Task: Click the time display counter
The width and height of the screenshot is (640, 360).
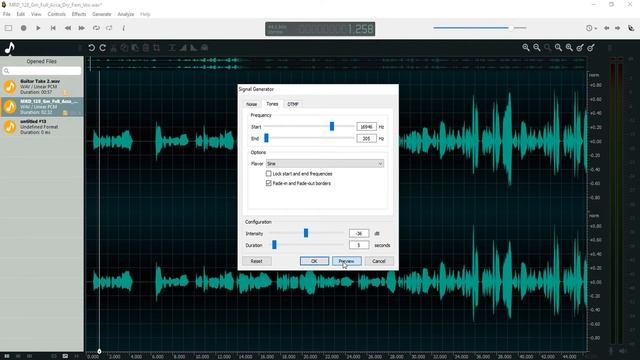Action: tap(320, 29)
